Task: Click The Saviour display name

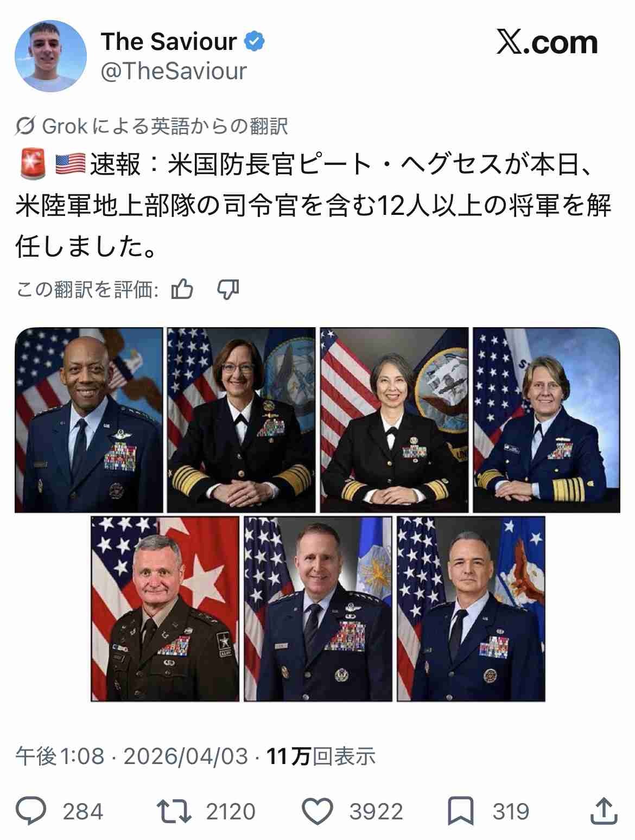Action: (x=169, y=42)
